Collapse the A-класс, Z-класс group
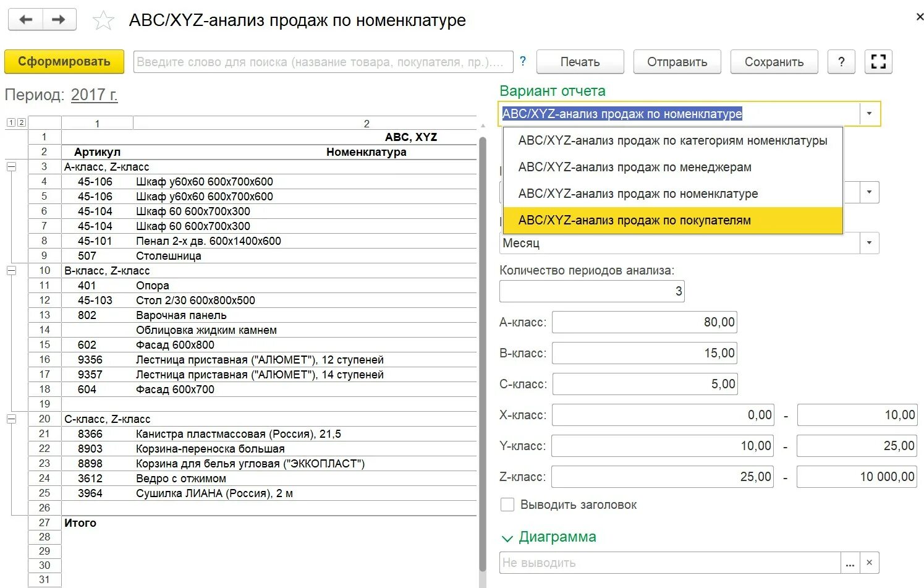 coord(11,166)
